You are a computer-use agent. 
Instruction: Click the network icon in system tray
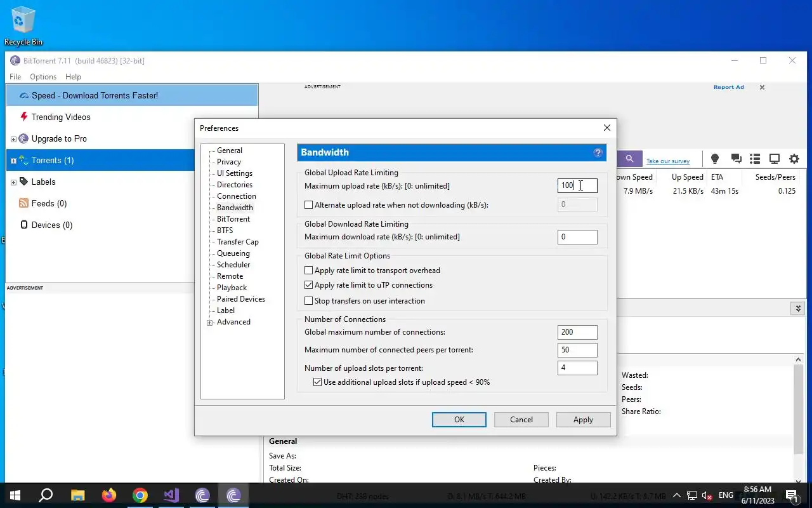[x=692, y=495]
